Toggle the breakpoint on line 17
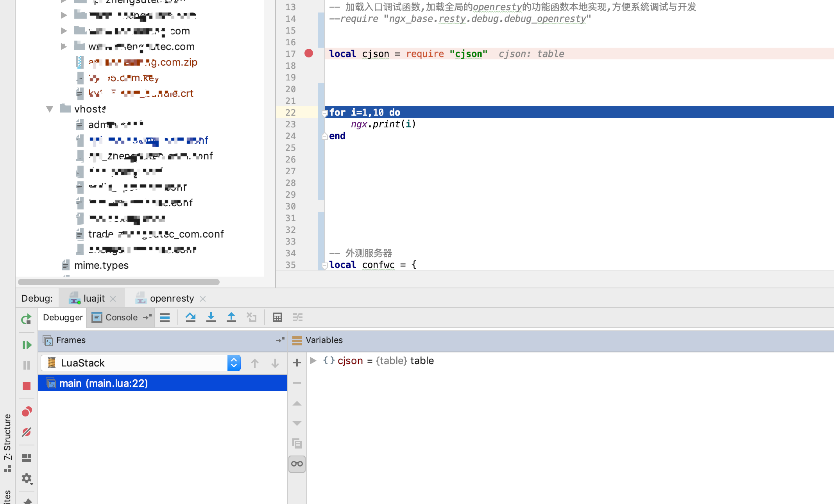The height and width of the screenshot is (504, 834). [309, 54]
